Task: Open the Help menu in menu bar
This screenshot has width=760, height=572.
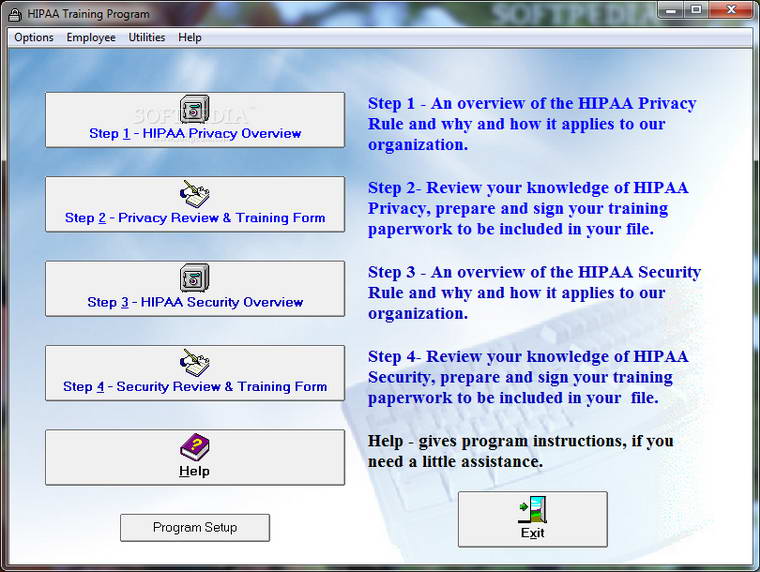Action: point(190,37)
